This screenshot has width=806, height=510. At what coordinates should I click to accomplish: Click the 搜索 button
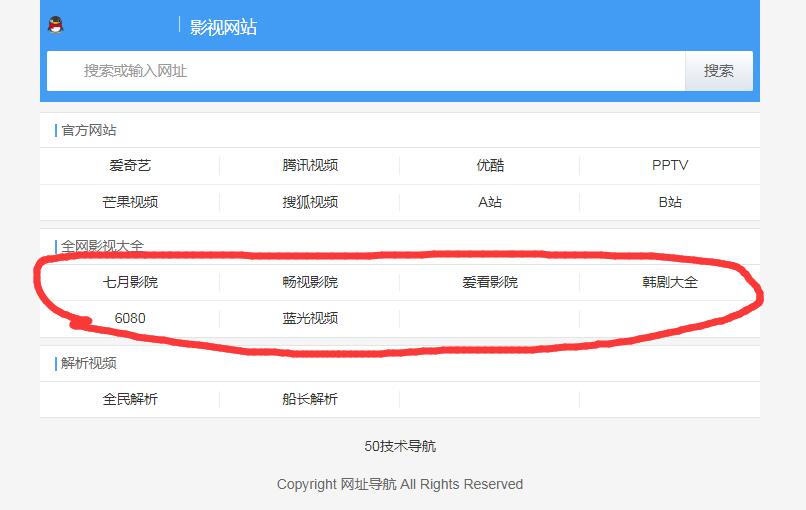[719, 71]
